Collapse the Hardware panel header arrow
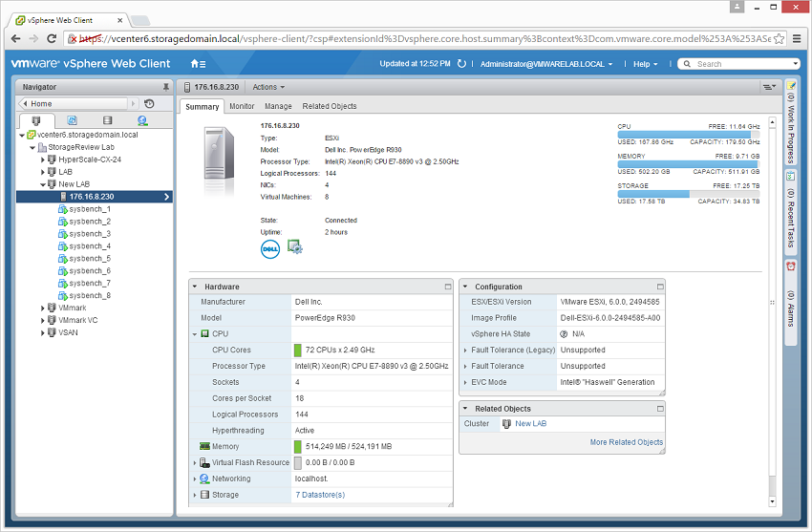This screenshot has width=812, height=532. pos(195,287)
